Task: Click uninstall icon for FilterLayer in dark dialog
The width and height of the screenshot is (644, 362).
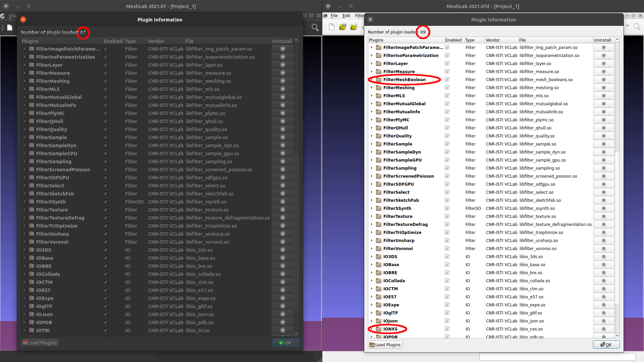Action: 282,65
